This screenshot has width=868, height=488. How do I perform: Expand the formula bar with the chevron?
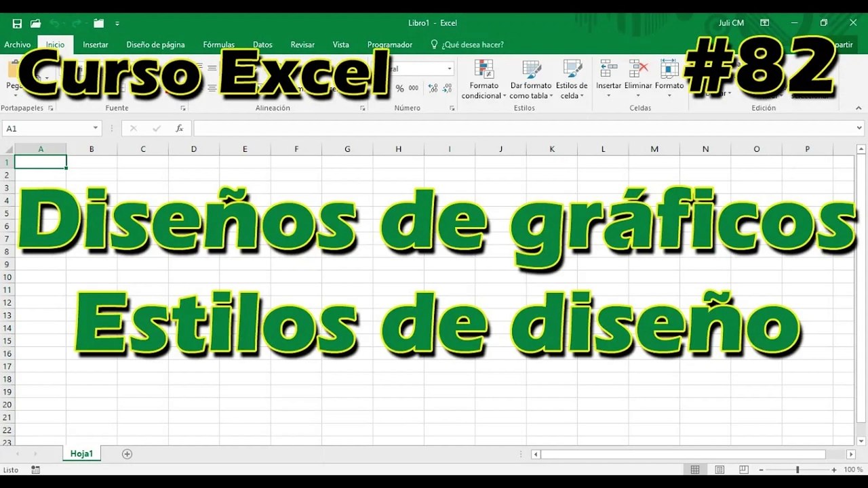click(x=860, y=128)
